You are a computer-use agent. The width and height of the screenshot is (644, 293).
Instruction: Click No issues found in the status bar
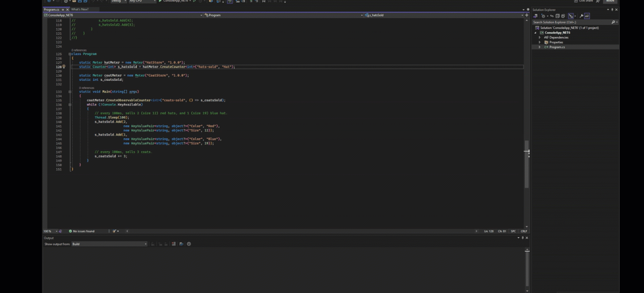(x=83, y=231)
